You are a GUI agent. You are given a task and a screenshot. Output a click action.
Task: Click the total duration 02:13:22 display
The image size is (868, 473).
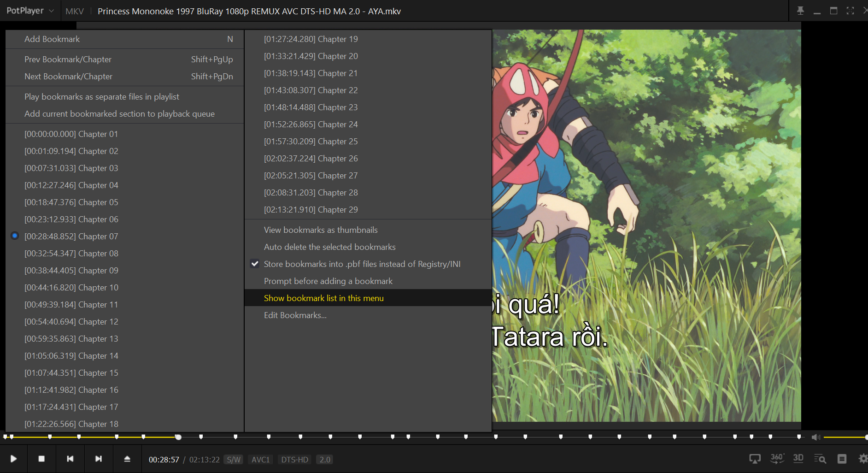[x=205, y=460]
